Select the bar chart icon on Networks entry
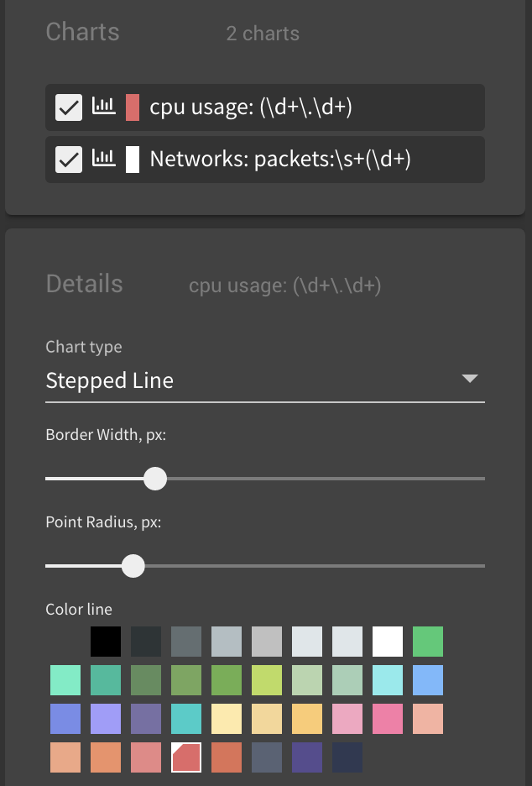This screenshot has width=532, height=786. pyautogui.click(x=104, y=159)
